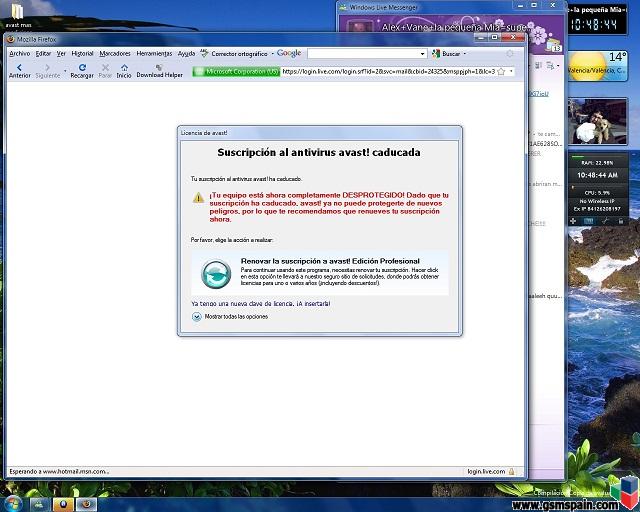The image size is (640, 512).
Task: Open the Editar menu
Action: (x=43, y=53)
